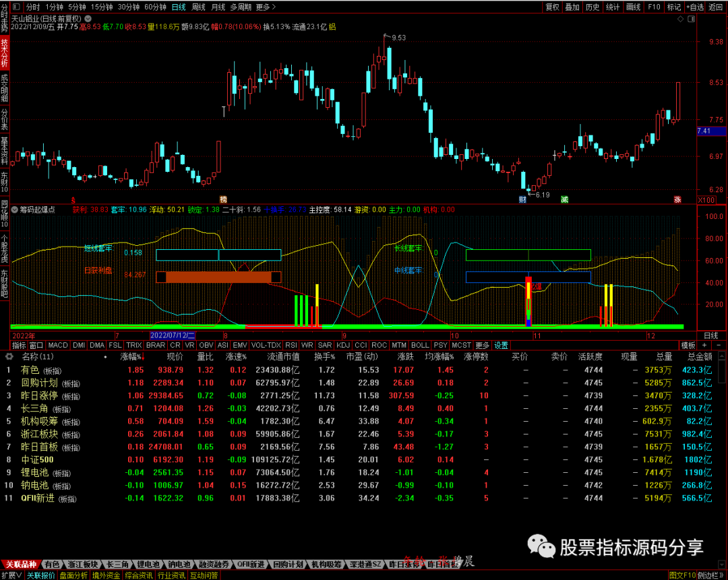The image size is (728, 580).
Task: Open 图文F10 at the bottom right
Action: point(682,575)
